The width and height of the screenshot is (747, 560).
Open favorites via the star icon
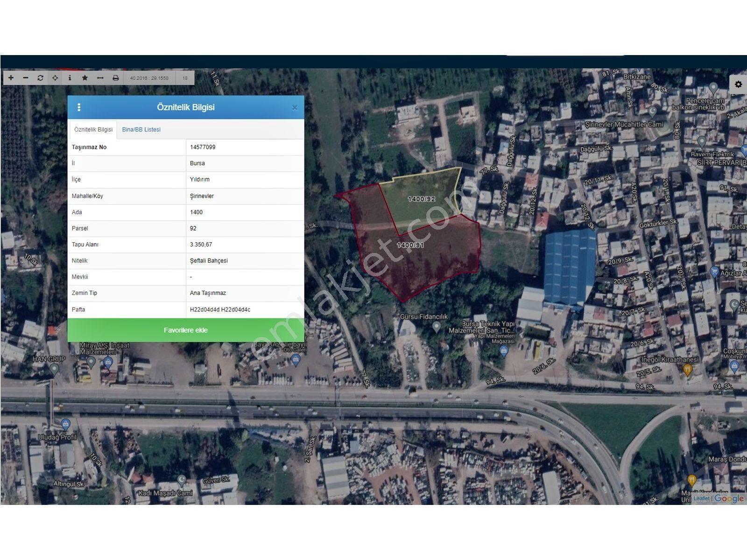click(x=85, y=78)
